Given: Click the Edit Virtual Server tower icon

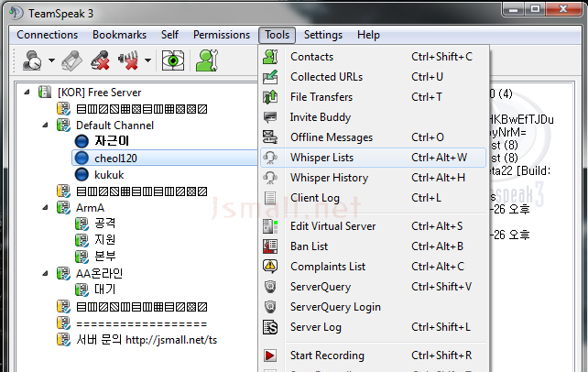Looking at the screenshot, I should pos(270,226).
